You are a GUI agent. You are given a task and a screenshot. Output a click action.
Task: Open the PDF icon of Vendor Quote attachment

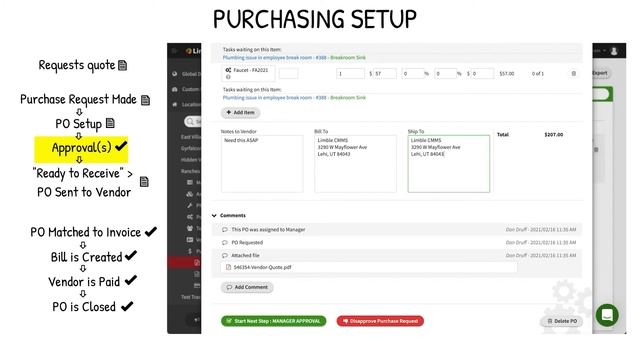tap(228, 267)
